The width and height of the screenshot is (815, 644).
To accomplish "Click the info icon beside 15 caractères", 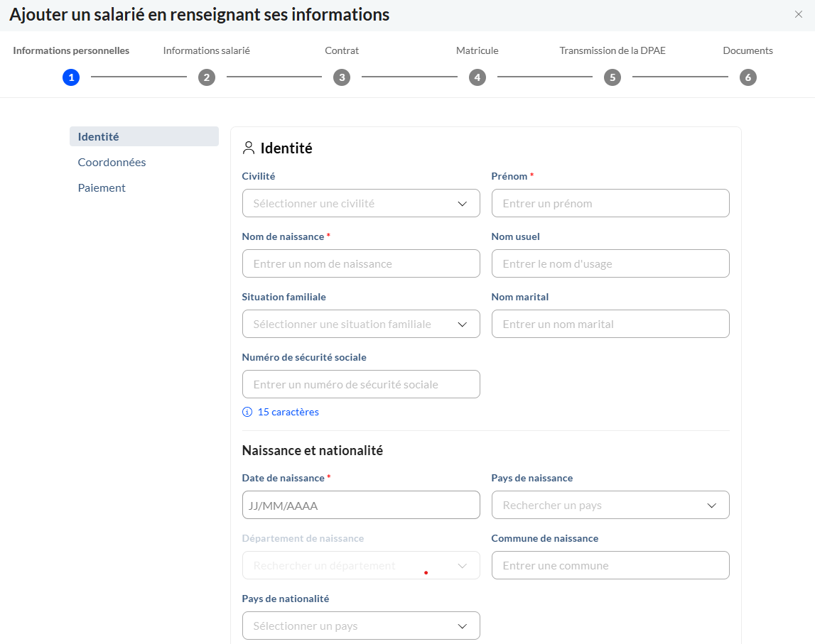I will click(247, 412).
